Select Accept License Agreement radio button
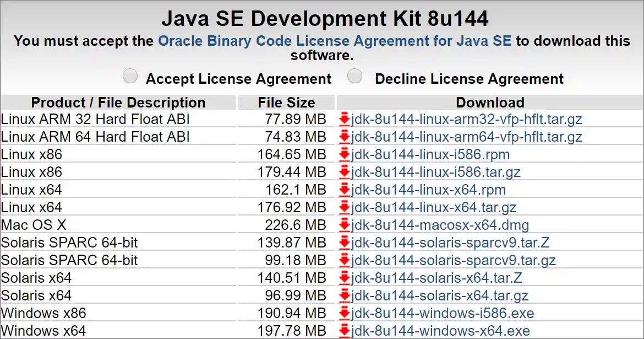The width and height of the screenshot is (644, 339). 130,77
